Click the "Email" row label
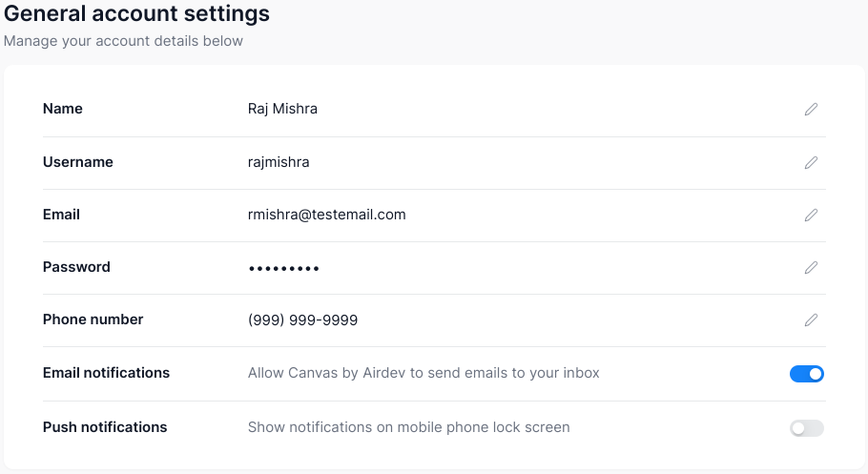Image resolution: width=868 pixels, height=474 pixels. [61, 215]
